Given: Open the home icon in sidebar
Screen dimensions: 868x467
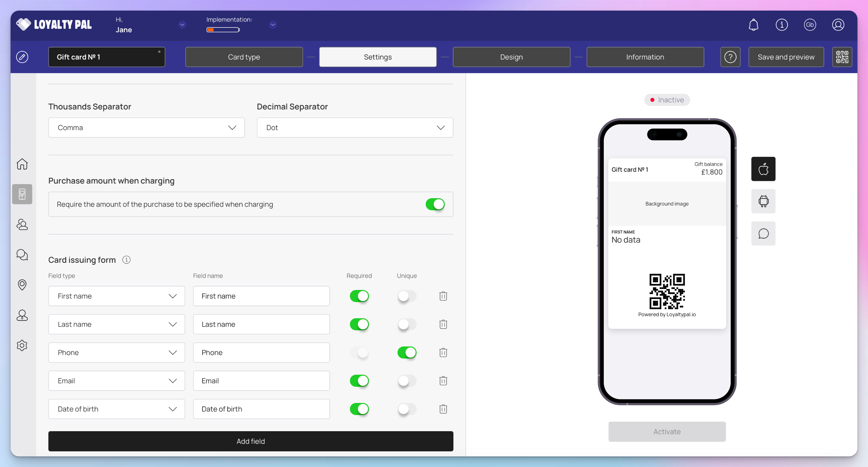Looking at the screenshot, I should [x=22, y=164].
